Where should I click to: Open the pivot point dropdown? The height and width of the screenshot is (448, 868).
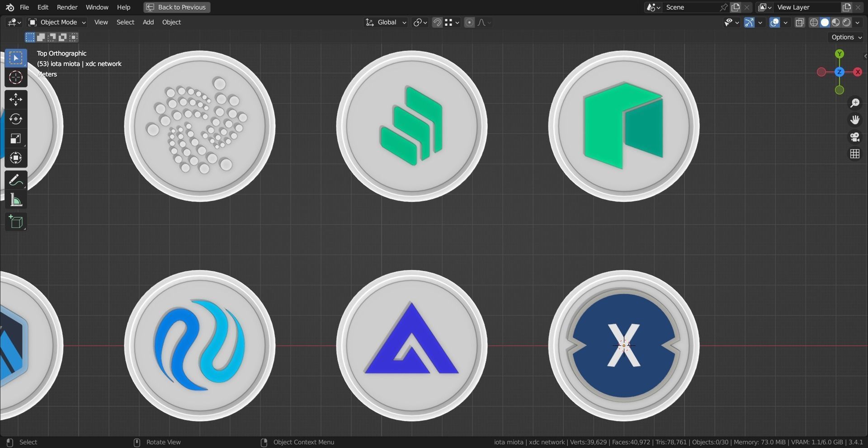(x=420, y=22)
